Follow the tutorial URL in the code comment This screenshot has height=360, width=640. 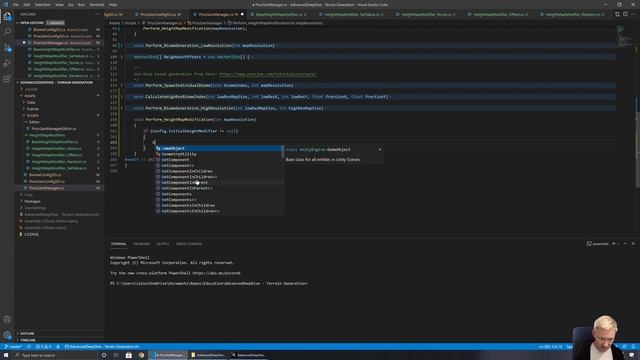267,74
